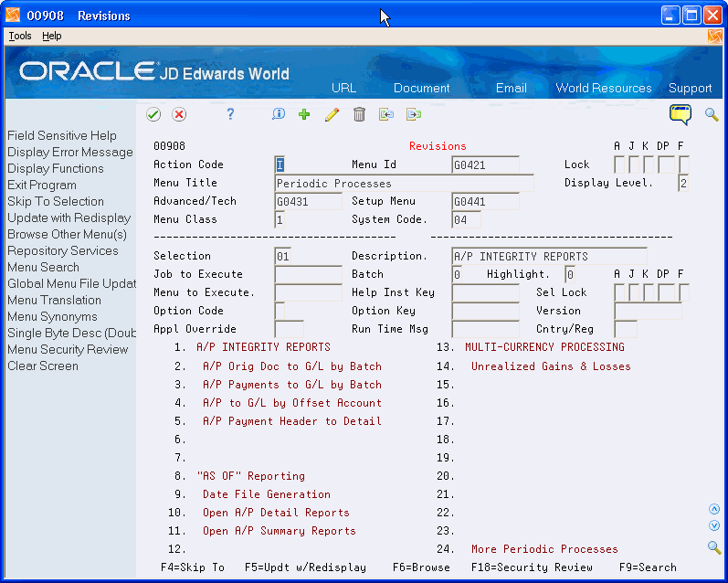Click the pencil Change icon
This screenshot has height=583, width=728.
pos(332,114)
